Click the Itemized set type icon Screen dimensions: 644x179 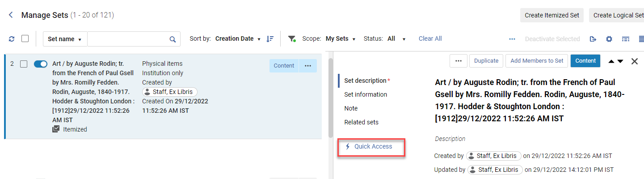(x=56, y=129)
